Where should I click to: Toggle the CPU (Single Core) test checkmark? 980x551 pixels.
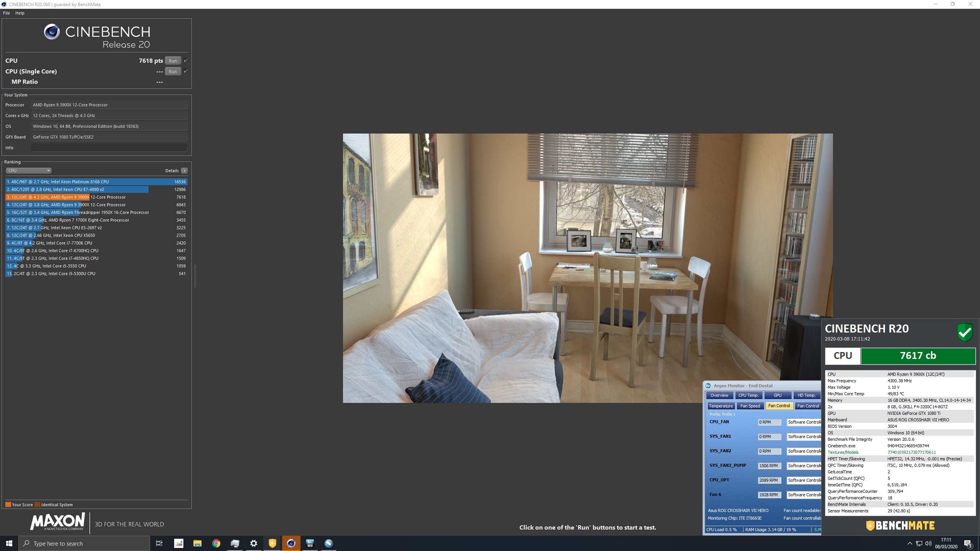tap(186, 71)
